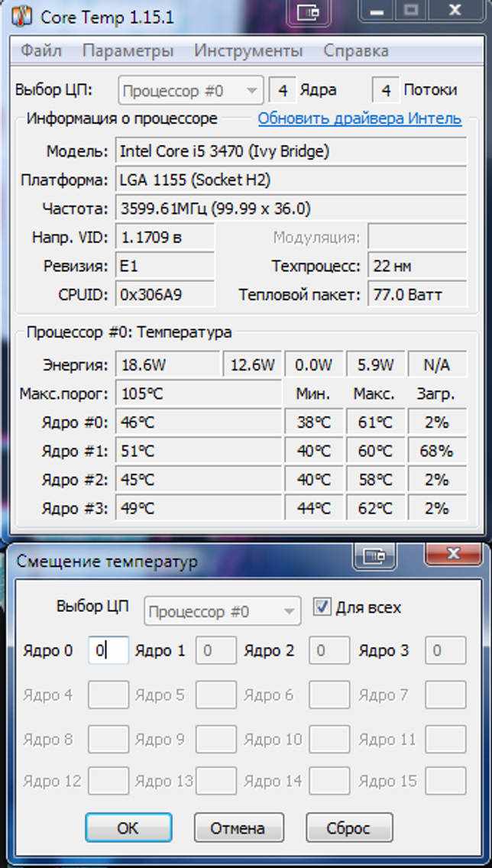Image resolution: width=492 pixels, height=868 pixels.
Task: Click Ядро #2 current temperature 45°C
Action: [199, 479]
